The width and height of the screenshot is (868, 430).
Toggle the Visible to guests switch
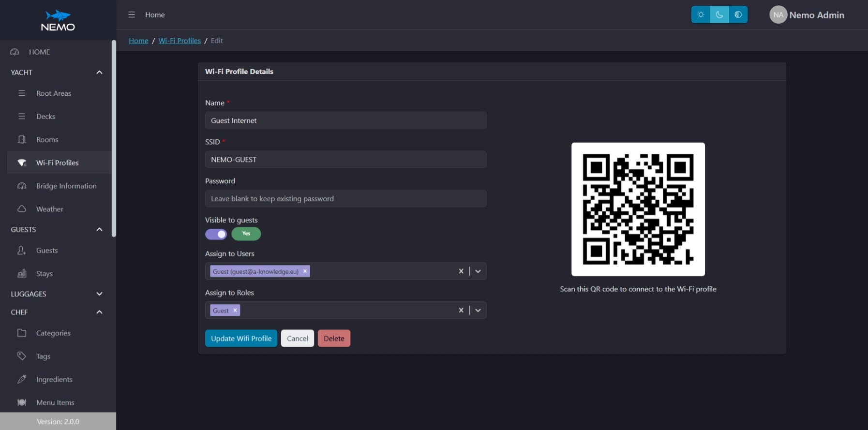point(216,234)
